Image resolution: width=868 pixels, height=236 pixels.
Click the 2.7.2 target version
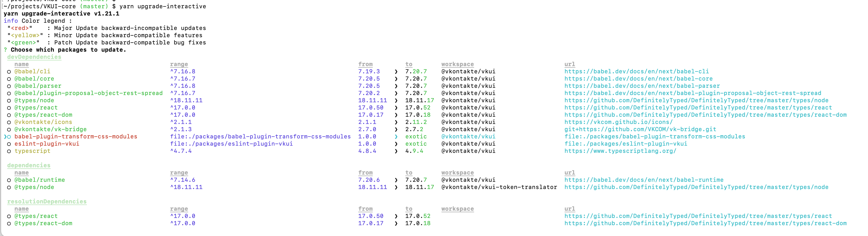414,129
